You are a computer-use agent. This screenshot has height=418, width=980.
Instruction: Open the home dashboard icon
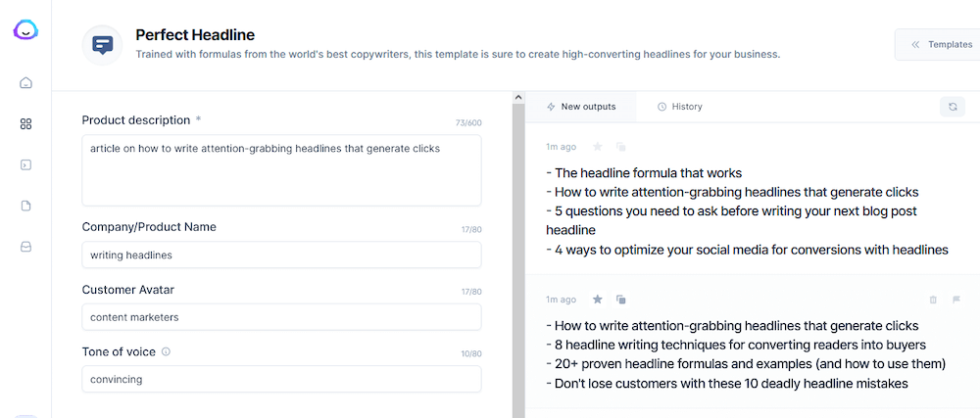pyautogui.click(x=26, y=82)
